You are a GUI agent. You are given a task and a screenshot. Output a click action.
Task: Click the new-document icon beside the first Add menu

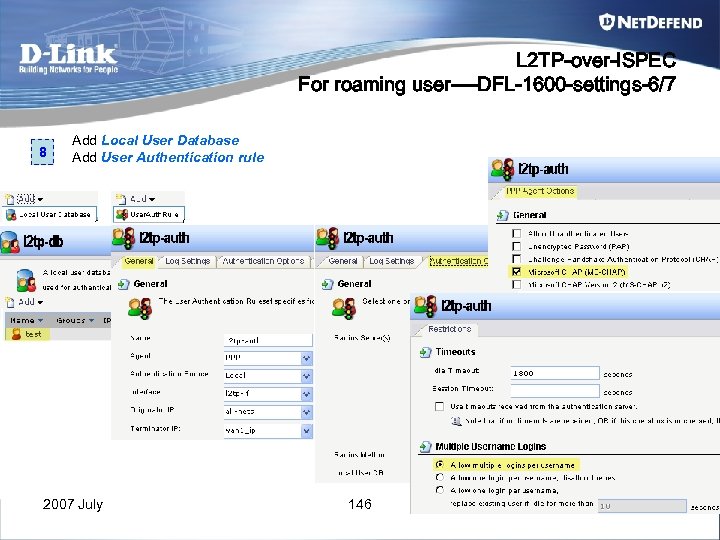(10, 199)
